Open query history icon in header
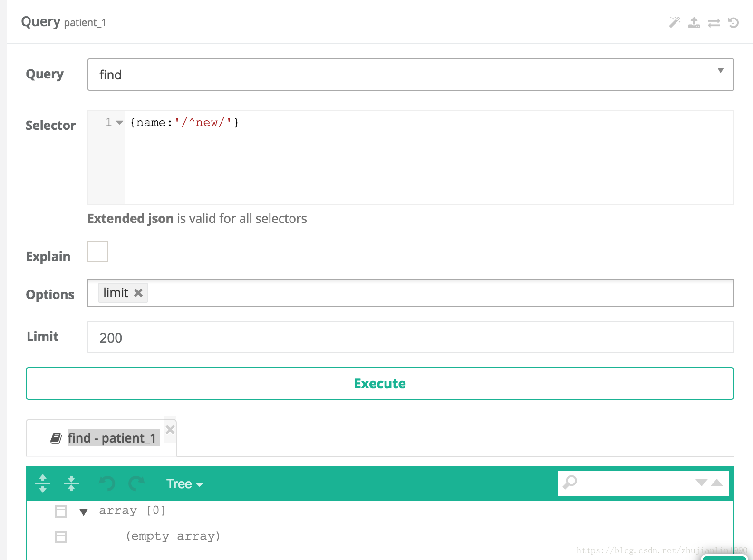 [x=733, y=22]
